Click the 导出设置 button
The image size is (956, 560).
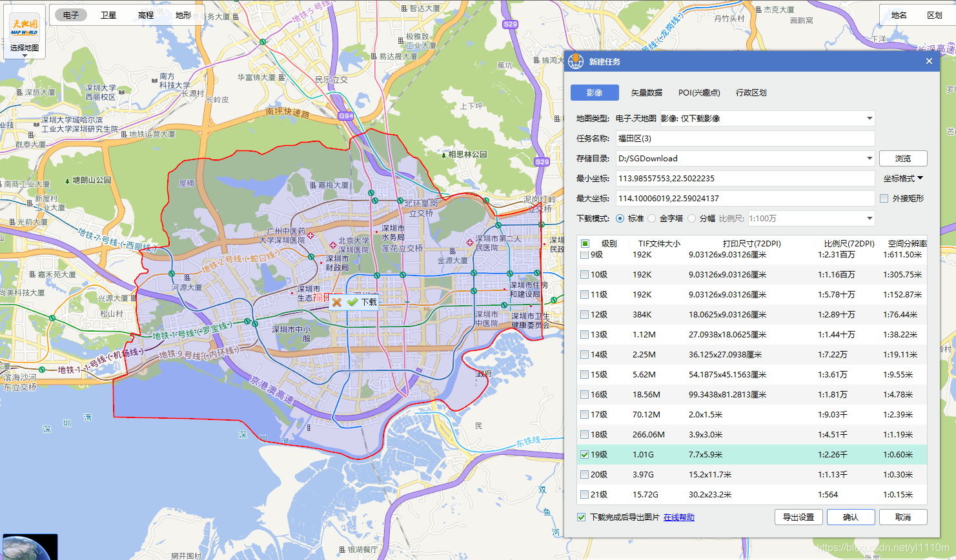798,517
